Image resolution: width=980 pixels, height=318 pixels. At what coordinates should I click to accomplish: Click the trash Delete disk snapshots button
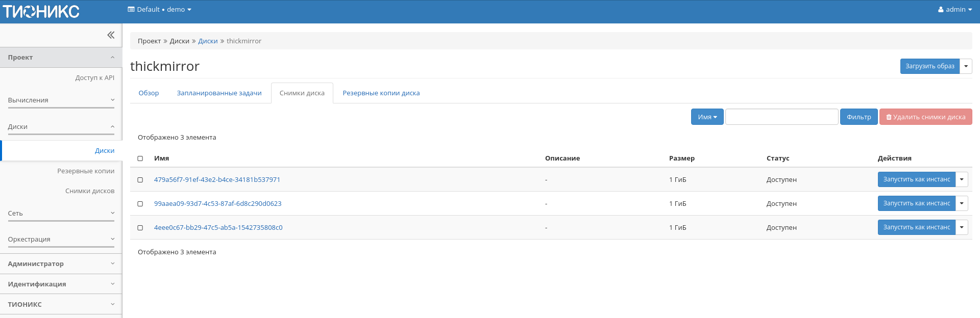click(x=925, y=117)
